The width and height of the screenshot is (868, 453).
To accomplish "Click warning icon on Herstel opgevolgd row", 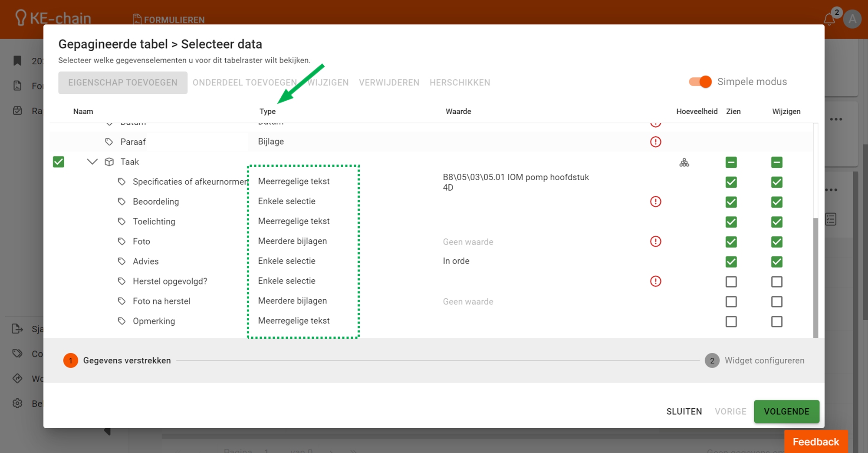I will pos(655,281).
